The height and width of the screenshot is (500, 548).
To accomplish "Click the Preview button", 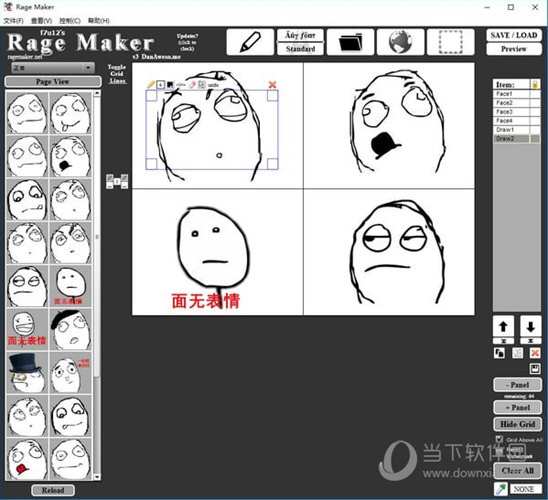I will click(x=514, y=49).
